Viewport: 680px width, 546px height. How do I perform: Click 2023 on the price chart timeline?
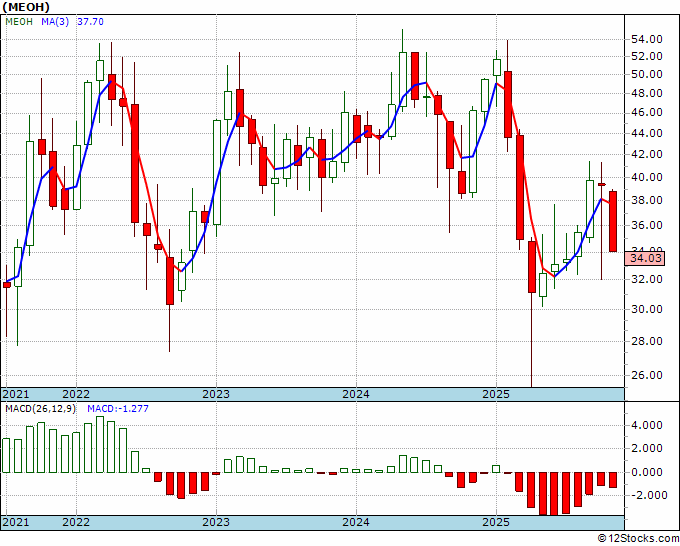[x=216, y=394]
